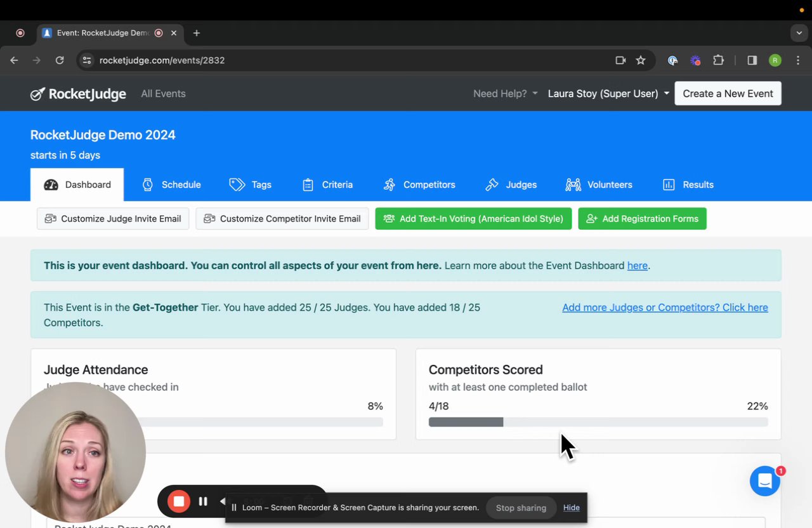This screenshot has width=812, height=528.
Task: Click the RocketJudge Demo 2024 event title
Action: 103,135
